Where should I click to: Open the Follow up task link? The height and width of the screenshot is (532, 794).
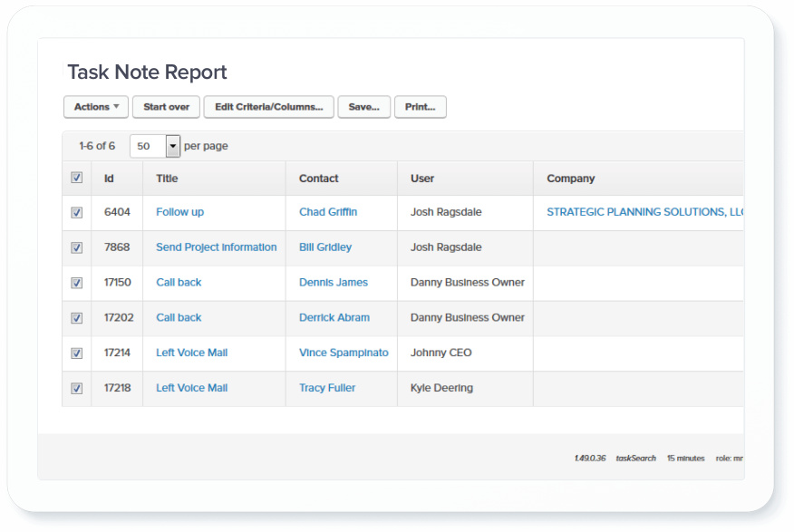pyautogui.click(x=179, y=212)
